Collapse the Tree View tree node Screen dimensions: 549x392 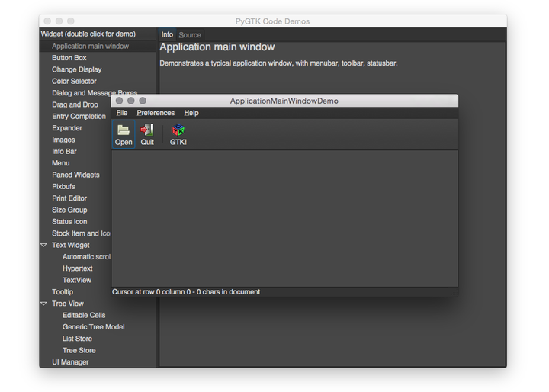(44, 304)
